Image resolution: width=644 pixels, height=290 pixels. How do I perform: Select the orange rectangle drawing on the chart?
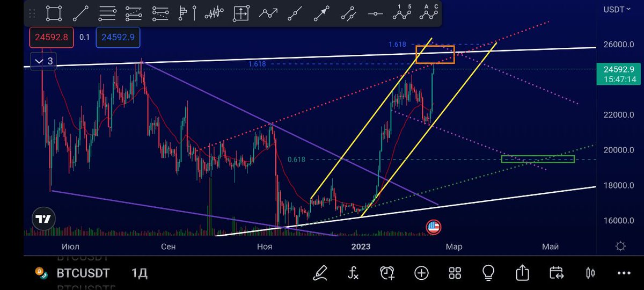pyautogui.click(x=435, y=55)
